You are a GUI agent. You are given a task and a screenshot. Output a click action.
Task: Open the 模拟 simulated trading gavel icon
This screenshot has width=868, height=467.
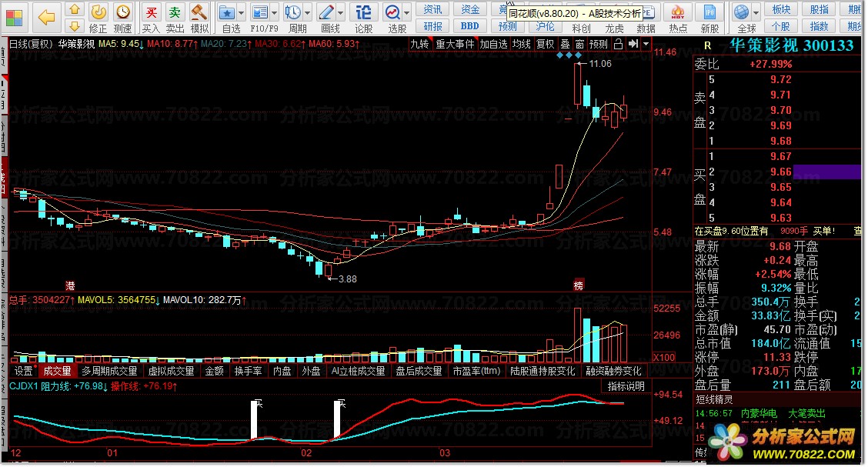click(199, 12)
